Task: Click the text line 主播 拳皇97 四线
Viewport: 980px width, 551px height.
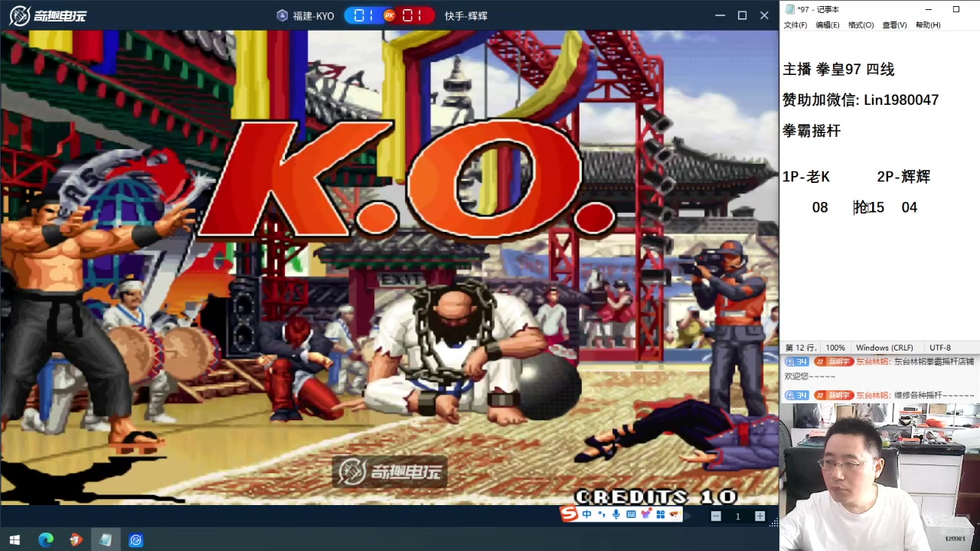Action: pyautogui.click(x=838, y=70)
